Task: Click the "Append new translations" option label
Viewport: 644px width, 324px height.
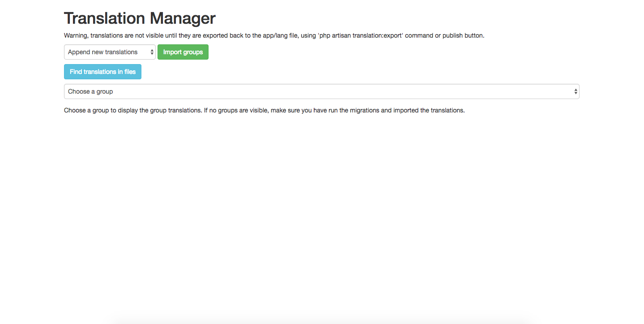Action: click(103, 52)
